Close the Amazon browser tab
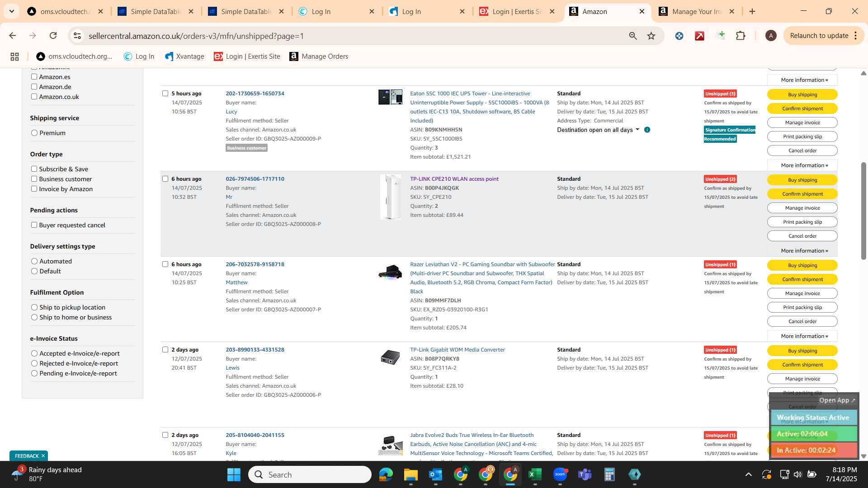Viewport: 868px width, 488px height. click(x=642, y=11)
